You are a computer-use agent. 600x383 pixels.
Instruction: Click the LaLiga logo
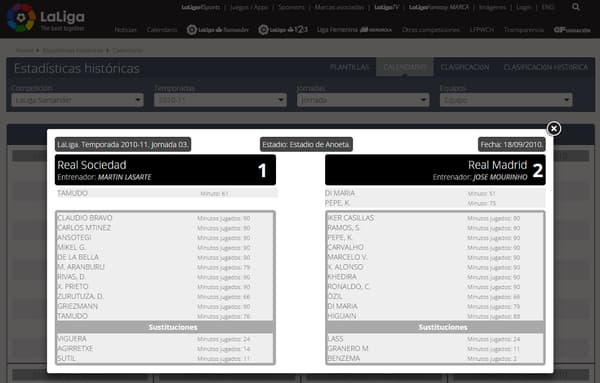(45, 18)
